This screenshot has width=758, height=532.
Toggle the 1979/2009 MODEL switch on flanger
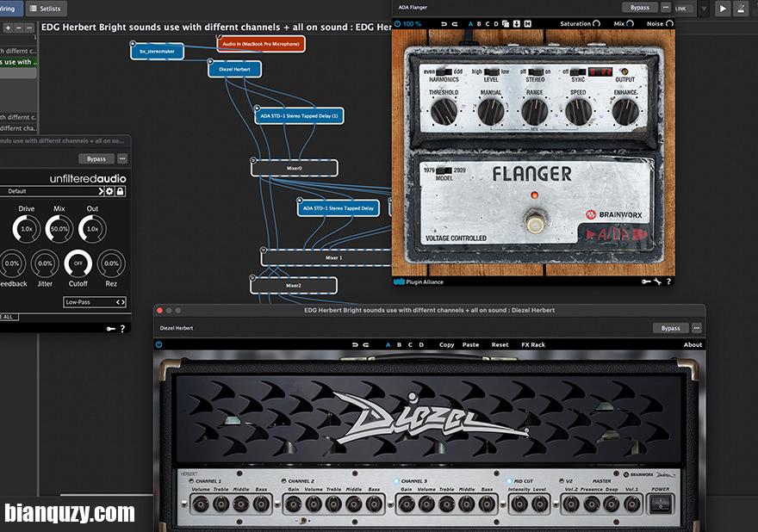pos(444,170)
